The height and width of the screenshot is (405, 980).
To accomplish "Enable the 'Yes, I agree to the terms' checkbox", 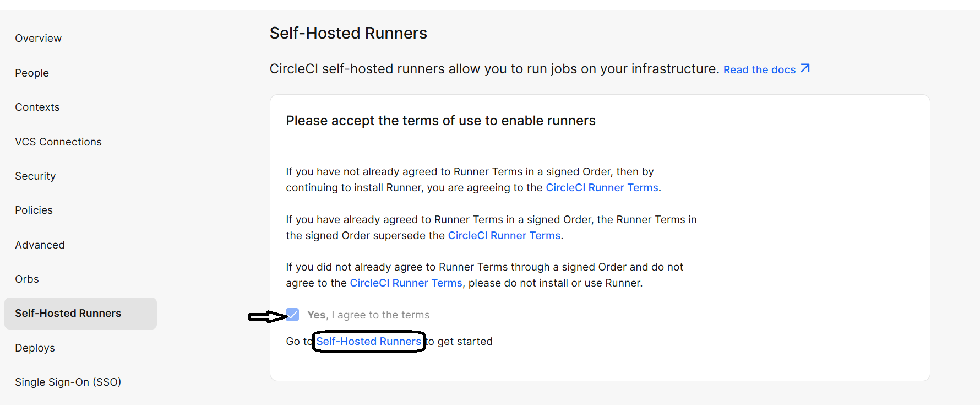I will 292,314.
